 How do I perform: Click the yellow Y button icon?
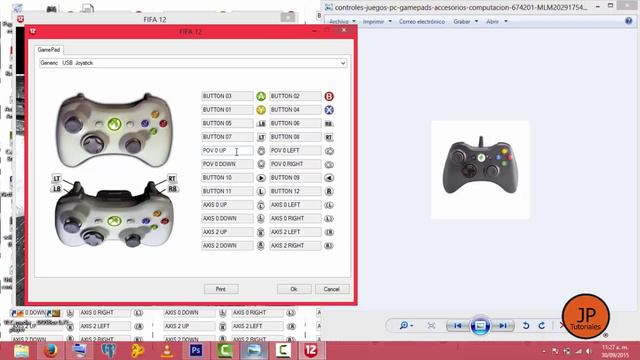(261, 110)
